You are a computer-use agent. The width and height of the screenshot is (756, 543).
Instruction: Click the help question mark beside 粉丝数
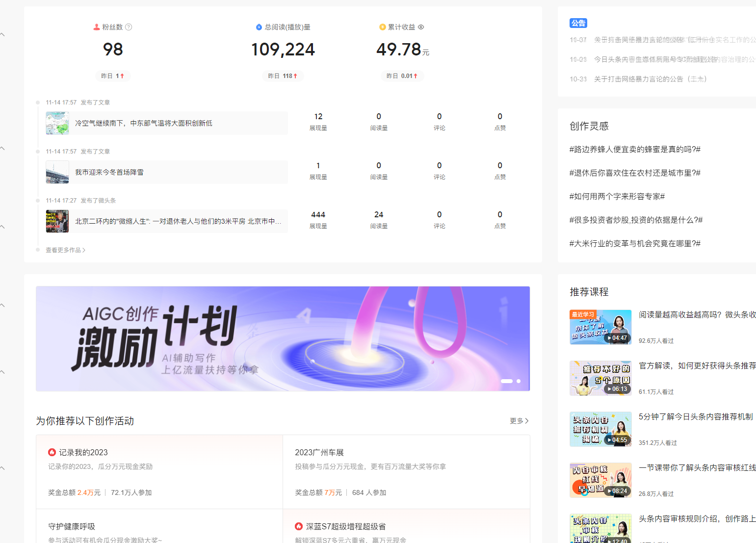[x=129, y=27]
